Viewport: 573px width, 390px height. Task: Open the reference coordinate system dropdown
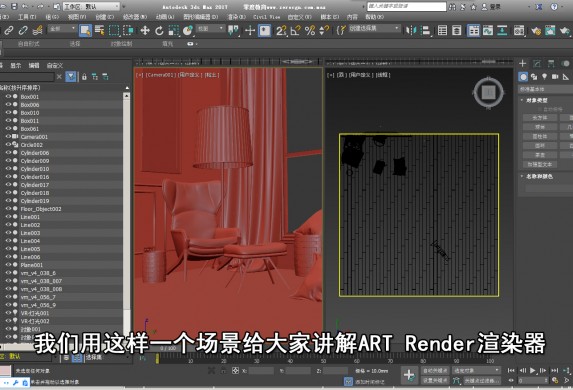pyautogui.click(x=210, y=29)
